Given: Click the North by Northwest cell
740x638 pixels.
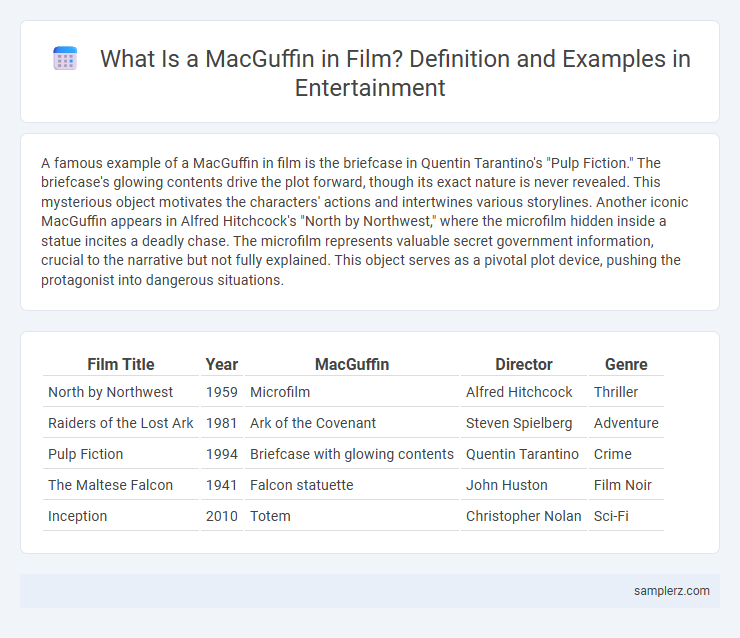Looking at the screenshot, I should coord(121,392).
